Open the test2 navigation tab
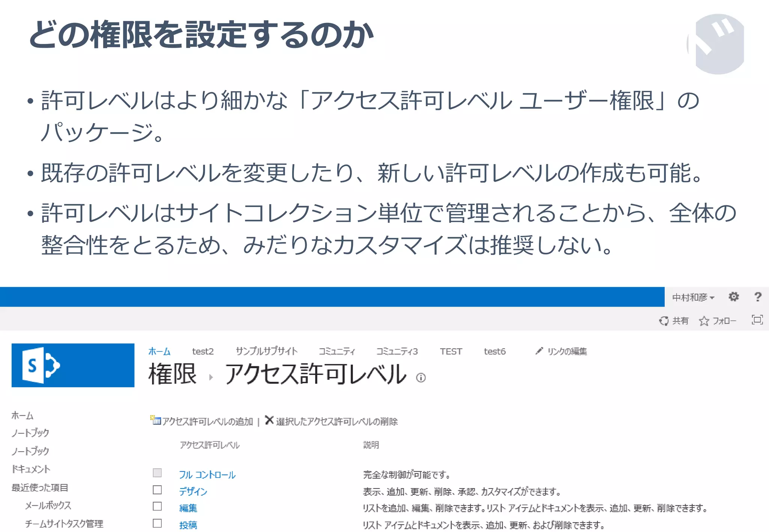Viewport: 769px width, 532px height. pyautogui.click(x=203, y=352)
